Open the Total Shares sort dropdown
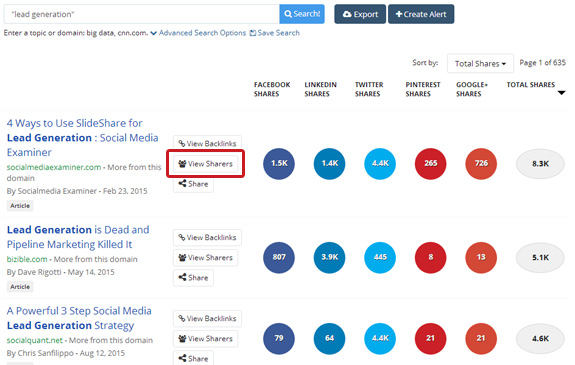Viewport: 575px width, 365px height. 480,63
